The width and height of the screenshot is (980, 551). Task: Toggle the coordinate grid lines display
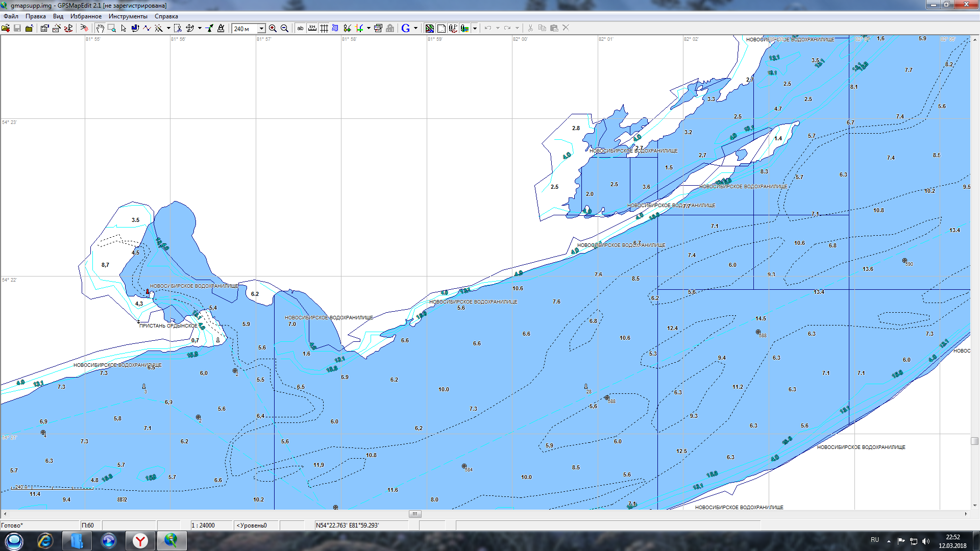(x=324, y=28)
